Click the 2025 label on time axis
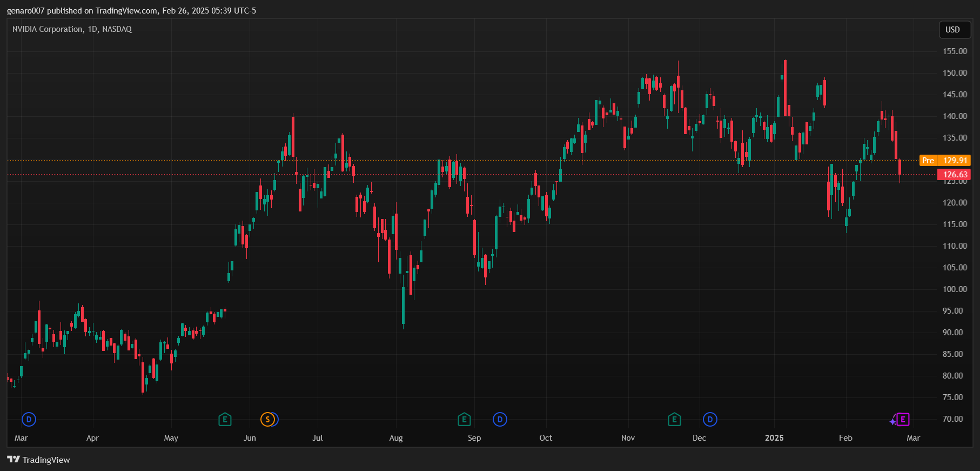The height and width of the screenshot is (471, 980). coord(774,438)
